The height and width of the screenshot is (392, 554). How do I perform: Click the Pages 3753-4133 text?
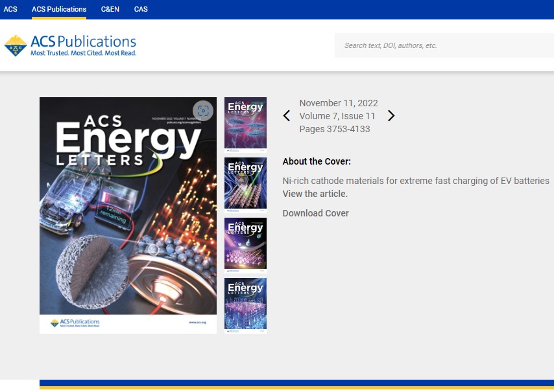335,129
